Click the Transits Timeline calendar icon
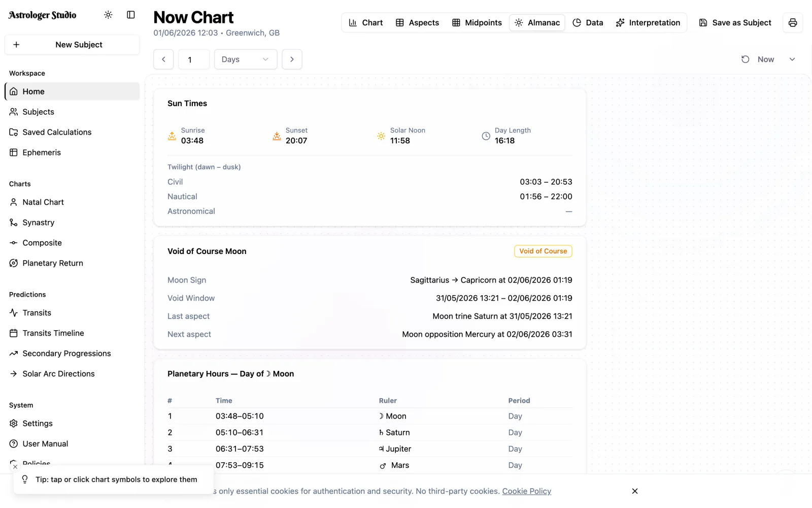812x508 pixels. 14,333
